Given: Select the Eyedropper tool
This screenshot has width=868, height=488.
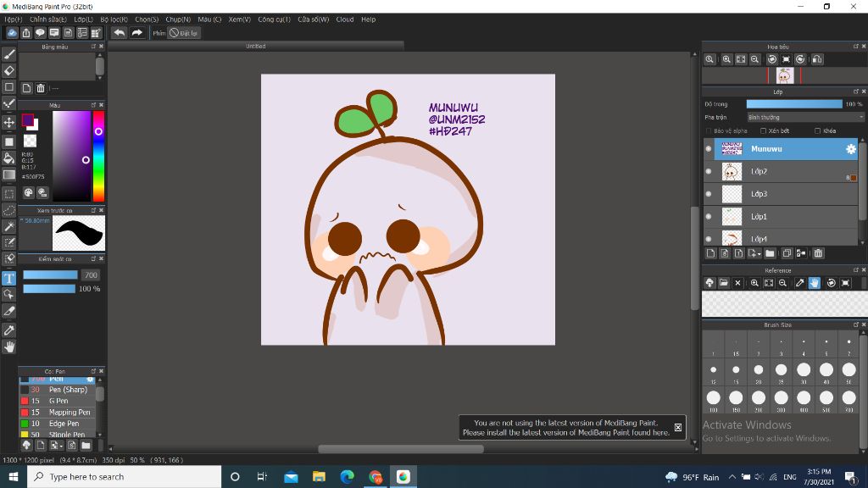Looking at the screenshot, I should click(x=8, y=330).
